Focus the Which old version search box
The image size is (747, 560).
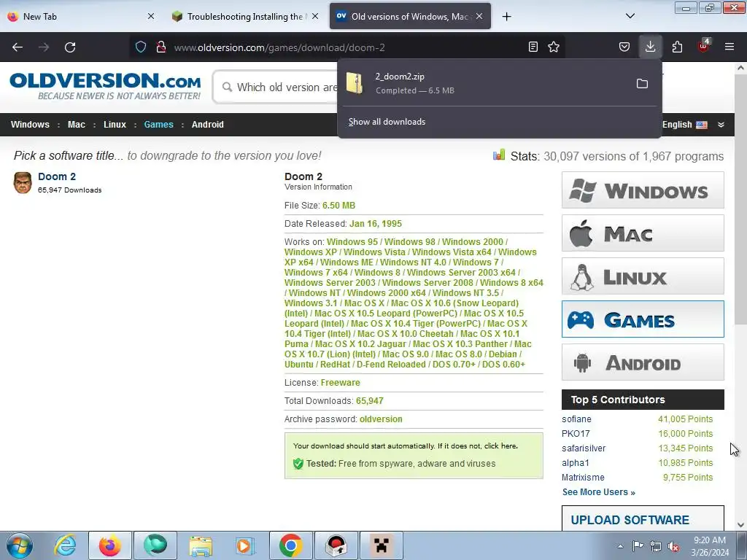tap(276, 87)
